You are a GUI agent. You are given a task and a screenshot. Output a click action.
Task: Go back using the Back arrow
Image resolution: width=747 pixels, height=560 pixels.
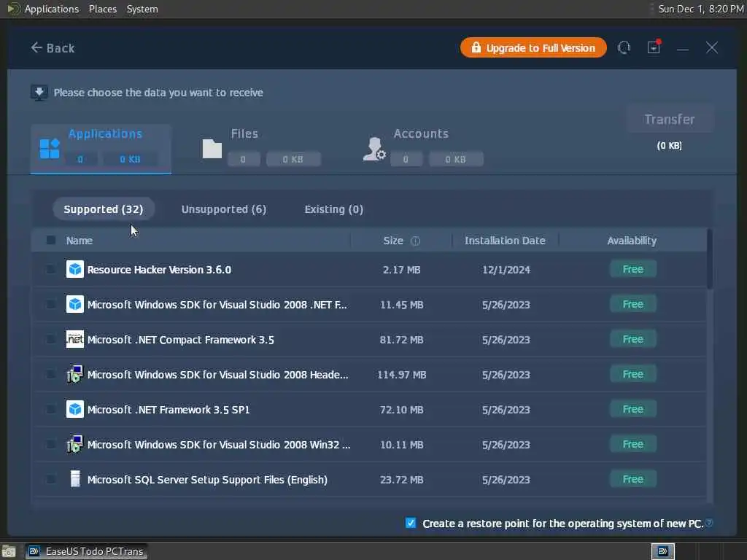(53, 48)
